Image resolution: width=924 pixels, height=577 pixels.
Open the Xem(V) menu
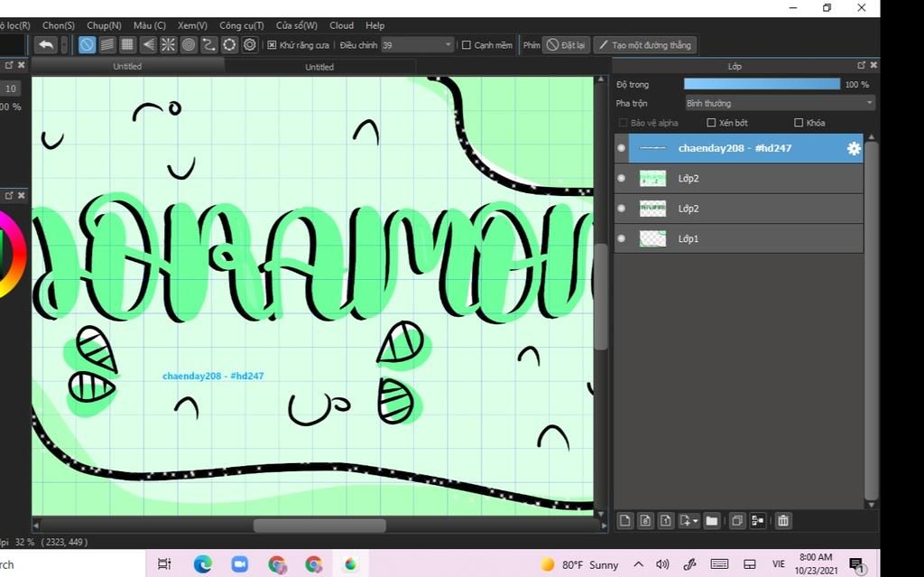point(192,25)
